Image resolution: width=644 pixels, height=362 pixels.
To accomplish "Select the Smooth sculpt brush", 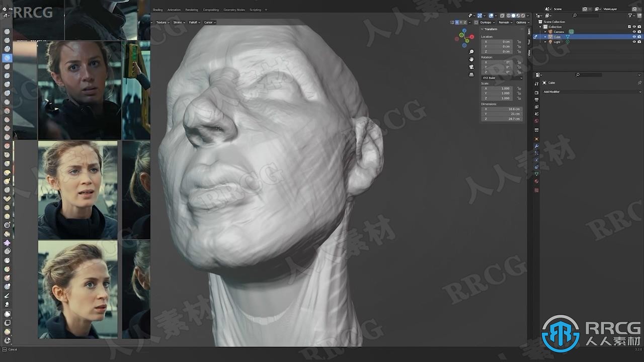I will (x=7, y=111).
